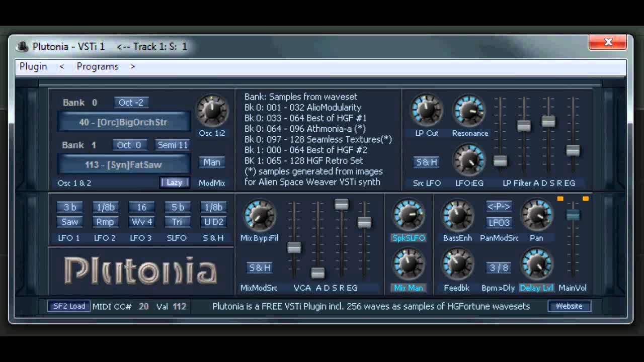This screenshot has height=362, width=644.
Task: Click the LP Filter Attack slider
Action: point(500,161)
